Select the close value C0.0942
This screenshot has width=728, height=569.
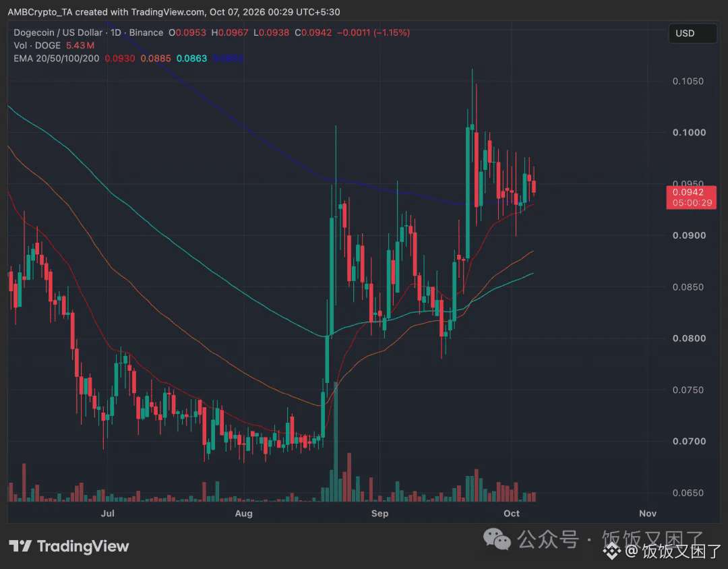(x=313, y=32)
